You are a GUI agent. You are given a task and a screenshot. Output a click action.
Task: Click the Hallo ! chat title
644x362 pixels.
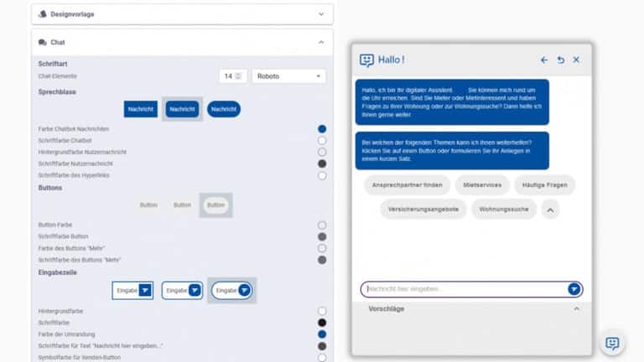[x=391, y=60]
